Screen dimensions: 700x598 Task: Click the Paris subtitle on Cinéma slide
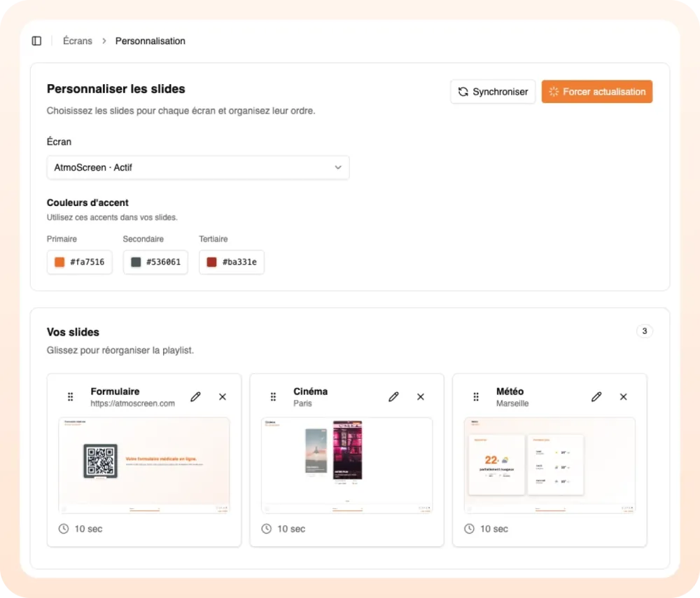click(302, 403)
